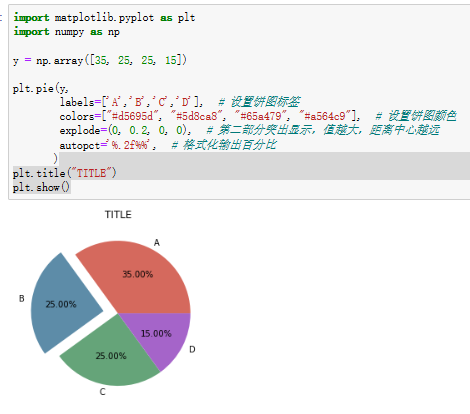Click the pie label 'B'

(x=22, y=298)
